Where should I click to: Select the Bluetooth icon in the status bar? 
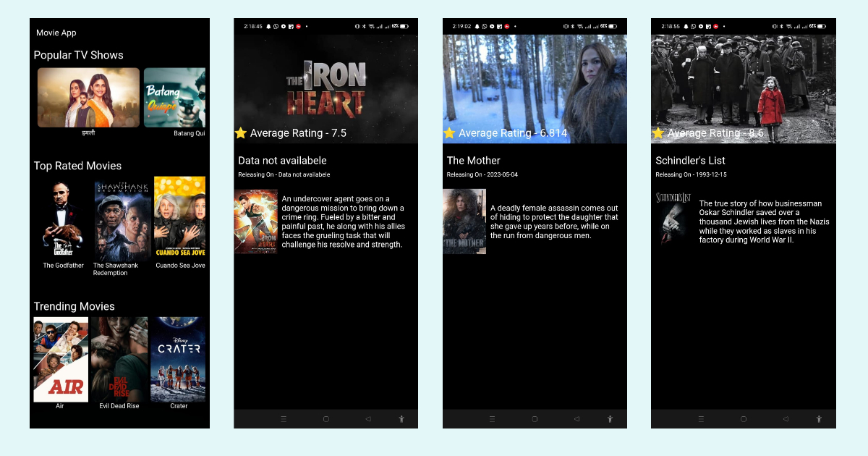coord(364,25)
